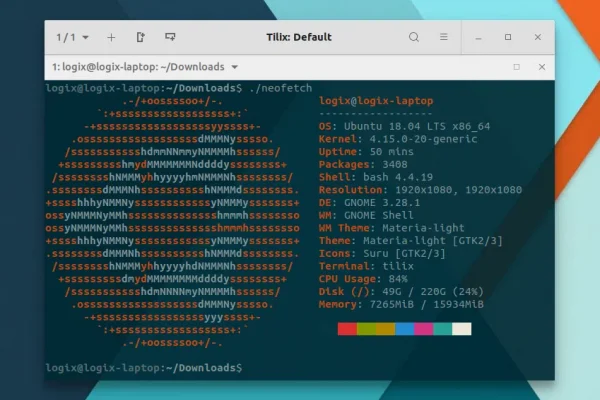Screen dimensions: 600x400
Task: Click the 'logix@logix-laptop' heading in neofetch info
Action: tap(376, 101)
